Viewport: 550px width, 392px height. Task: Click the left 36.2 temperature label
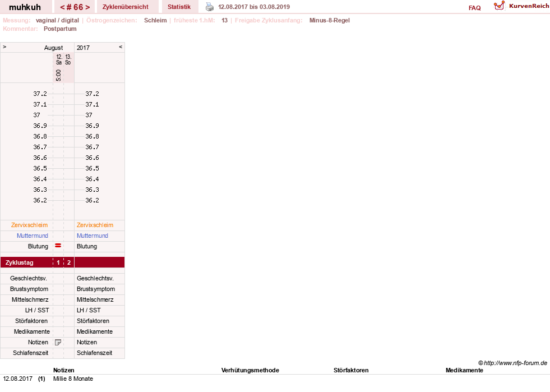40,200
